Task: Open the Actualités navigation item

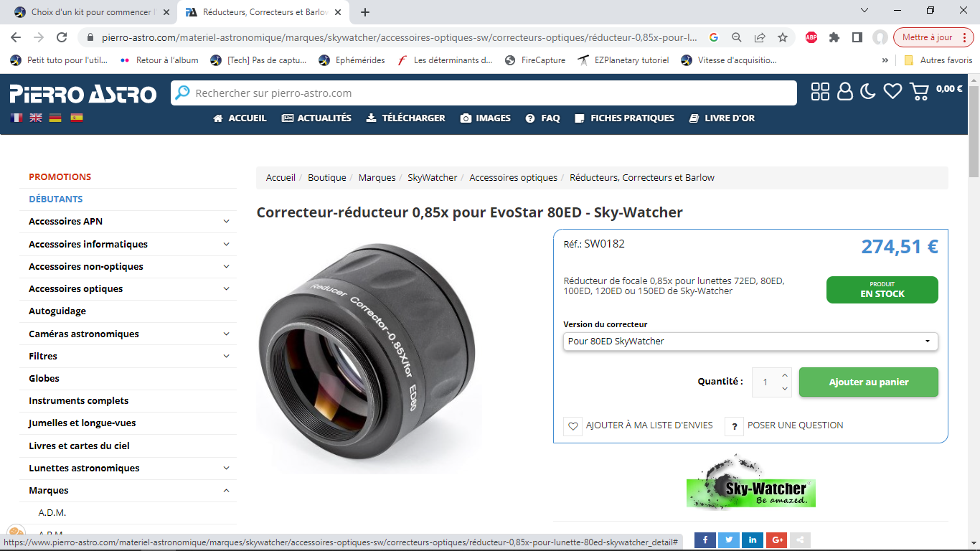Action: (x=316, y=118)
